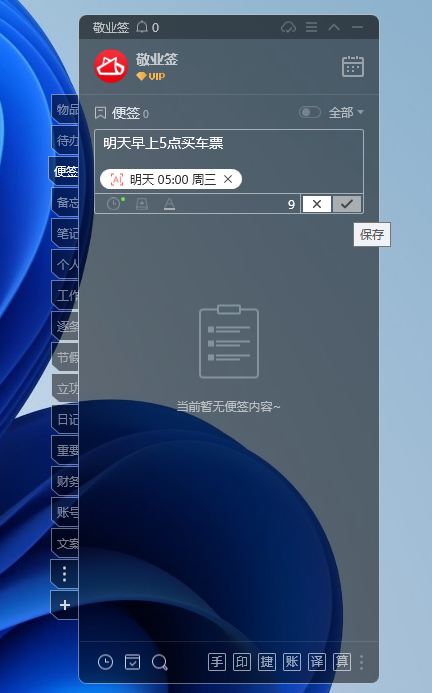Image resolution: width=432 pixels, height=693 pixels.
Task: Cancel editing with the X button
Action: [x=317, y=204]
